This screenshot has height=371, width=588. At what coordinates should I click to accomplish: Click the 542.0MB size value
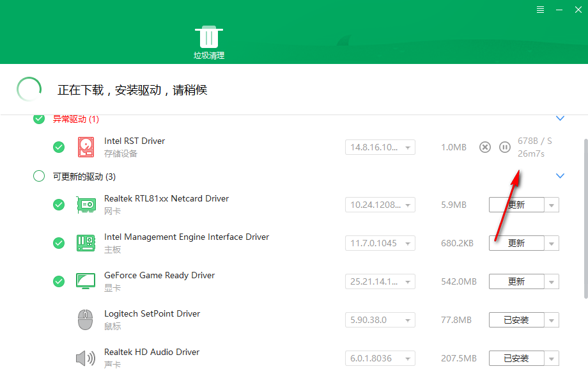click(459, 281)
